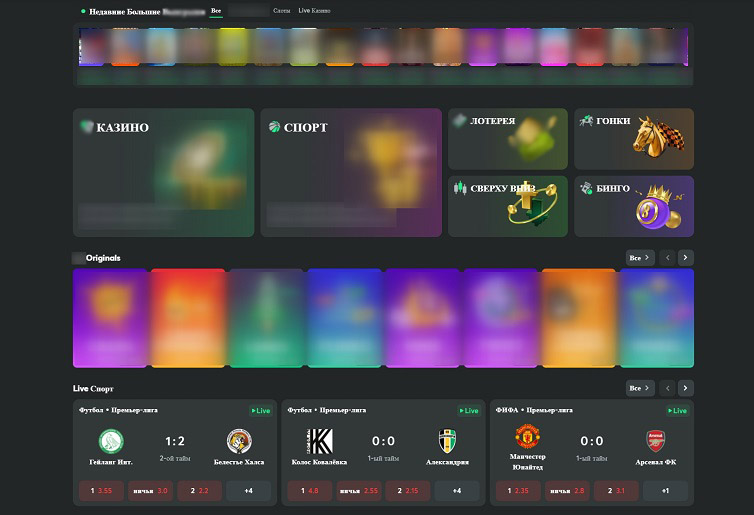Click the Белестье Халса tiger logo

tap(239, 441)
